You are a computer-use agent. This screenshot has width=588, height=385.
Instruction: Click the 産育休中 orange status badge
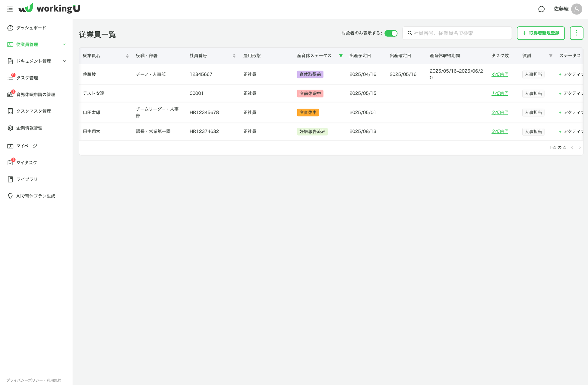click(308, 113)
